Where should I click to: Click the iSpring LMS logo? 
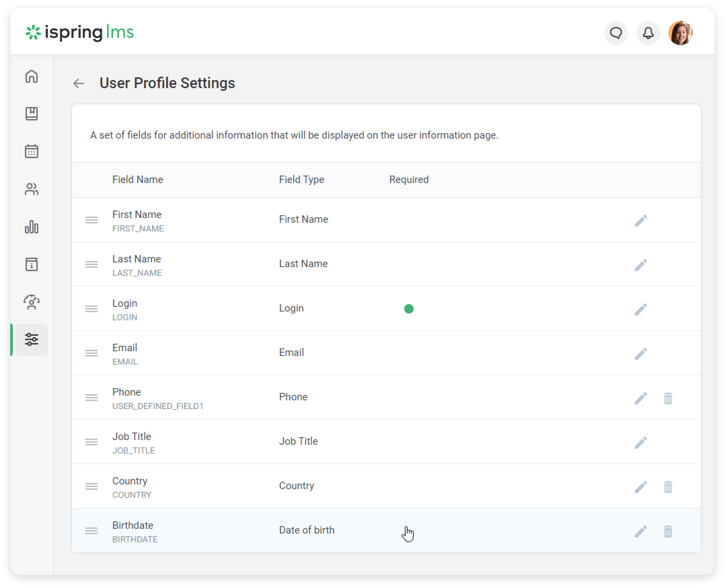80,33
